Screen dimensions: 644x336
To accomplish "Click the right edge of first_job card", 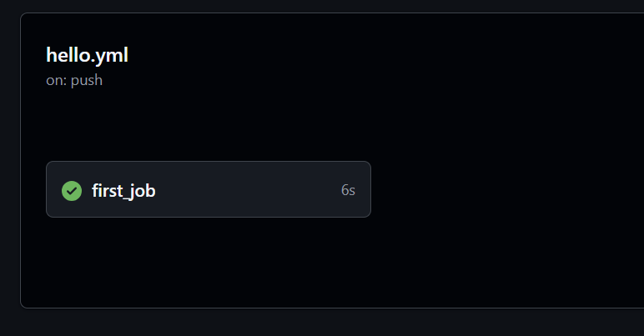I will (x=369, y=189).
